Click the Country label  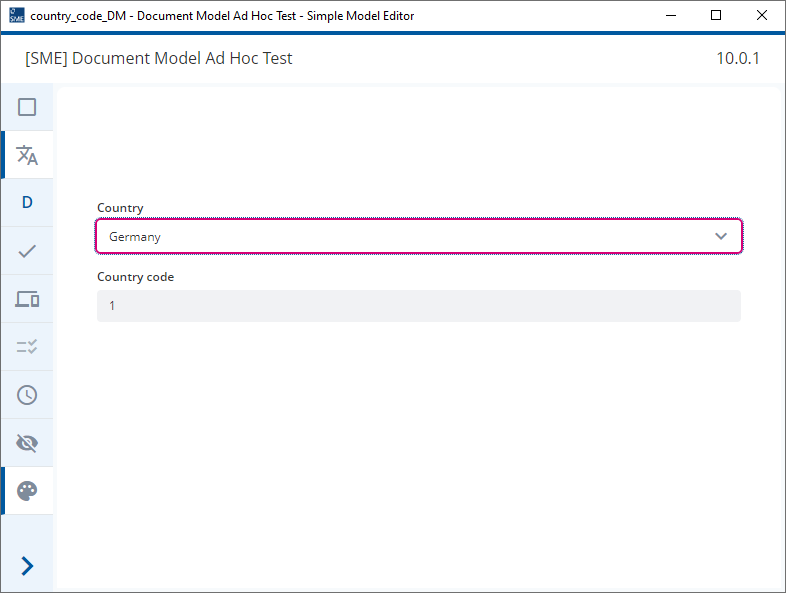point(120,208)
